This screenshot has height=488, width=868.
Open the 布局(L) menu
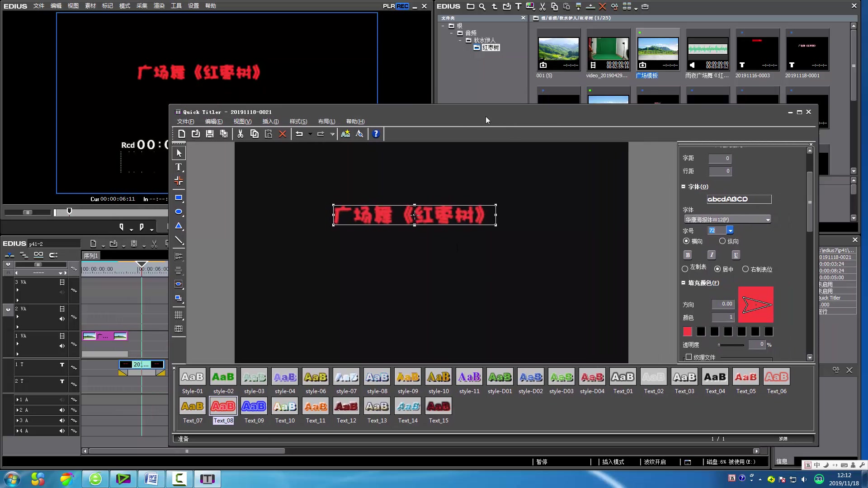[326, 122]
